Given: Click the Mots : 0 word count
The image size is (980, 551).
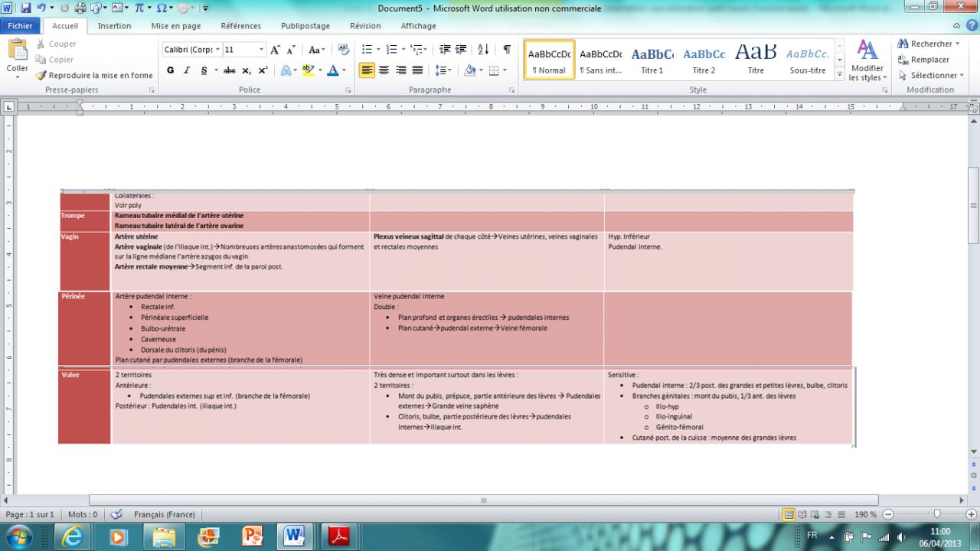Looking at the screenshot, I should pos(83,514).
